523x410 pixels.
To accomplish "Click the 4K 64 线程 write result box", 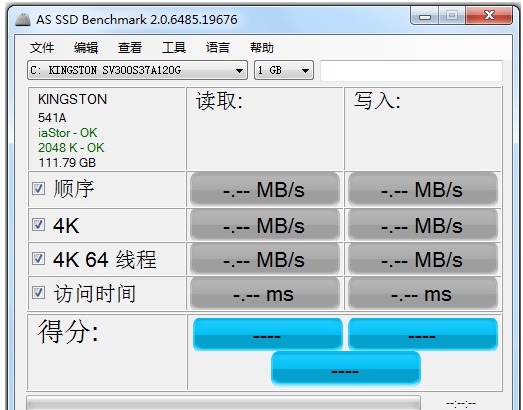I will (x=423, y=259).
